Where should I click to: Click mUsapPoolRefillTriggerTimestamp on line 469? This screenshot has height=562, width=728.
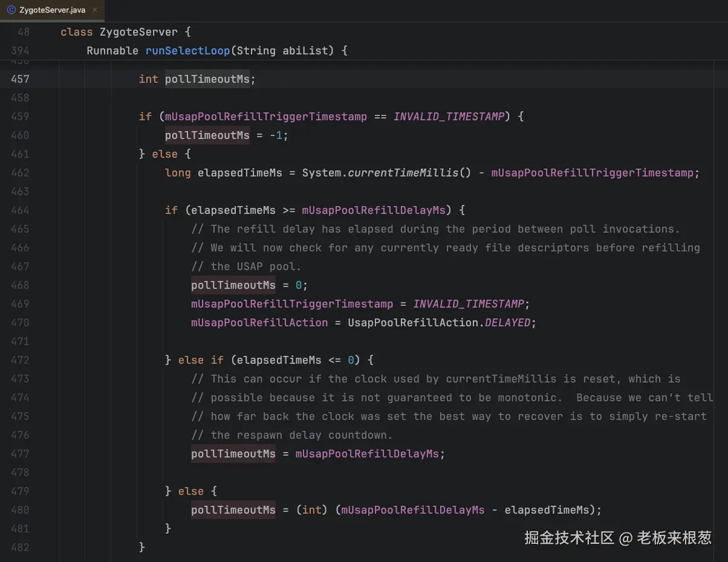pos(292,304)
